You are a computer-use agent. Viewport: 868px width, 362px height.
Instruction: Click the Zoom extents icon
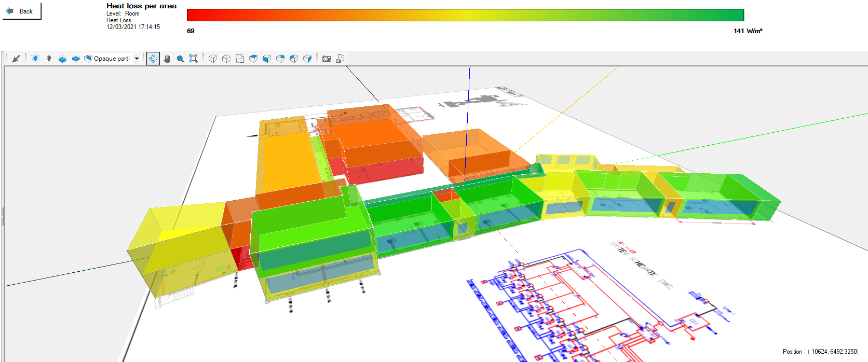(194, 59)
